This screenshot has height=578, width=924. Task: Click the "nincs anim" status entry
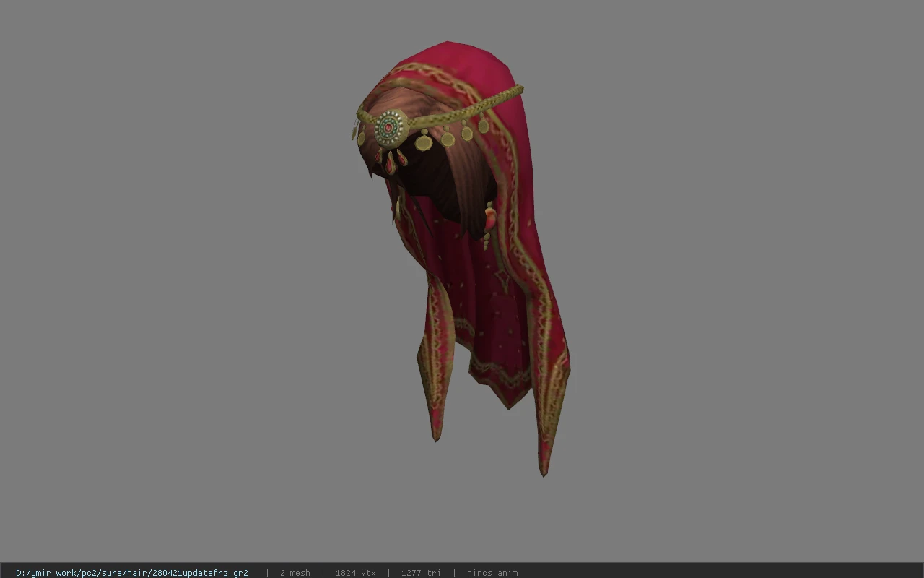[492, 573]
